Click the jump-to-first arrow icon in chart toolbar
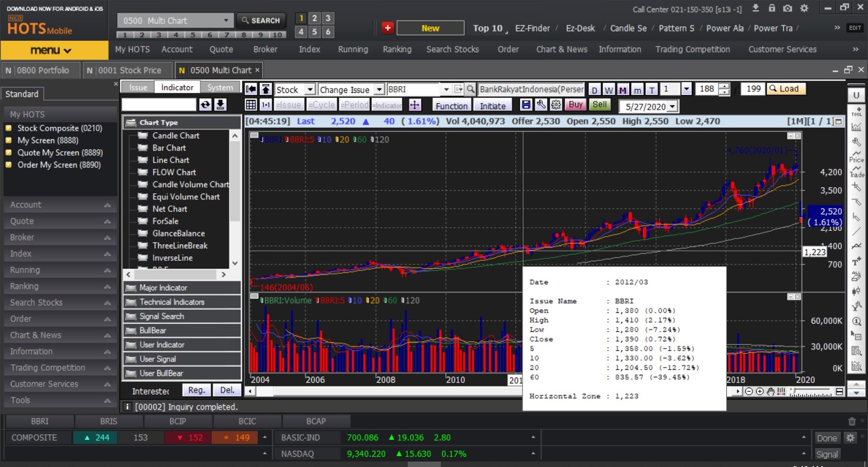Image resolution: width=868 pixels, height=467 pixels. tap(251, 90)
